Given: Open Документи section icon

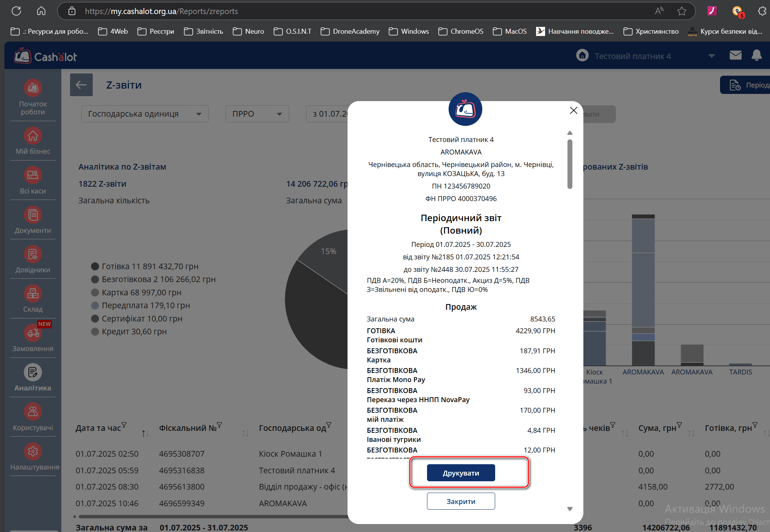Looking at the screenshot, I should coord(33,215).
